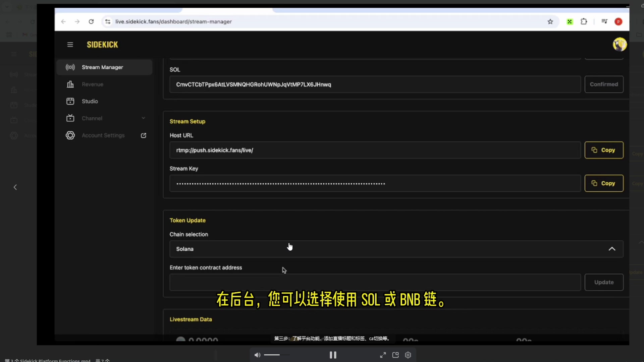This screenshot has width=644, height=362.
Task: Click the Token Update heading
Action: click(187, 220)
